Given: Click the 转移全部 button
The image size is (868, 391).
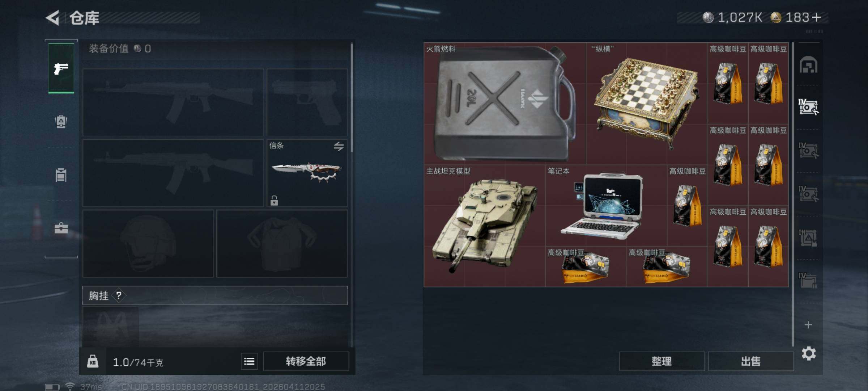Looking at the screenshot, I should (x=306, y=361).
